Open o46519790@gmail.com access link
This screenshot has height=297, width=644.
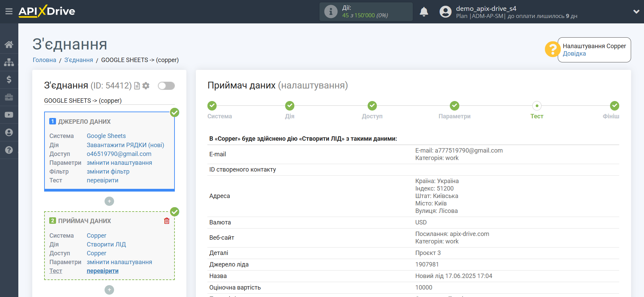[119, 154]
